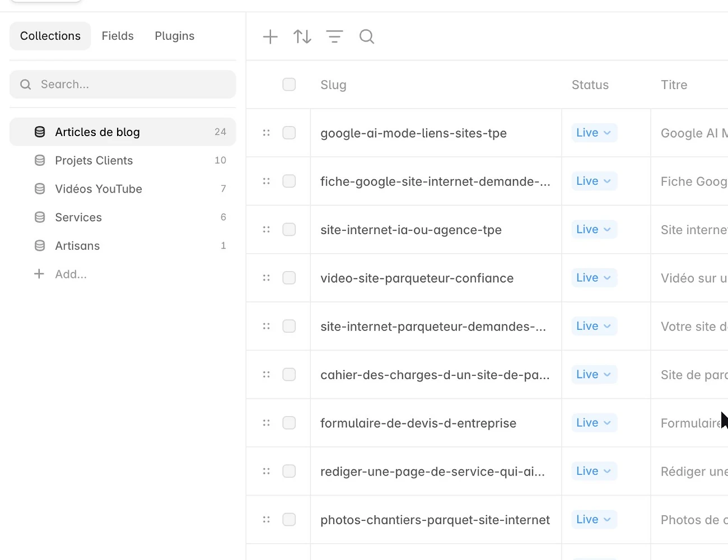Switch to the Fields tab
The width and height of the screenshot is (728, 560).
(x=118, y=36)
